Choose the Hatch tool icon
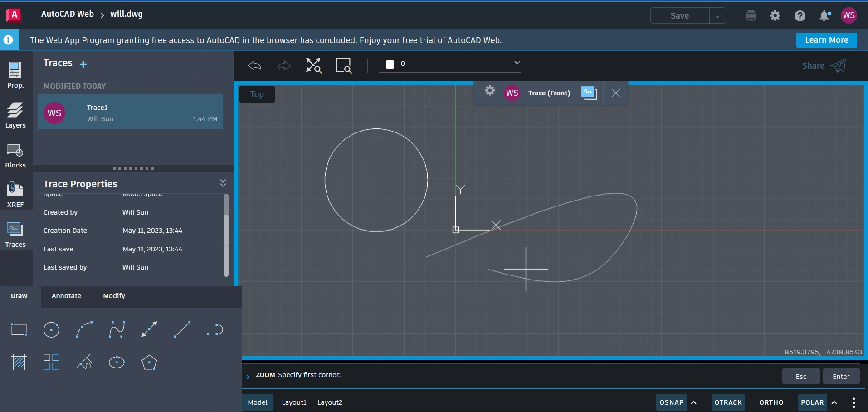The width and height of the screenshot is (868, 412). [19, 362]
